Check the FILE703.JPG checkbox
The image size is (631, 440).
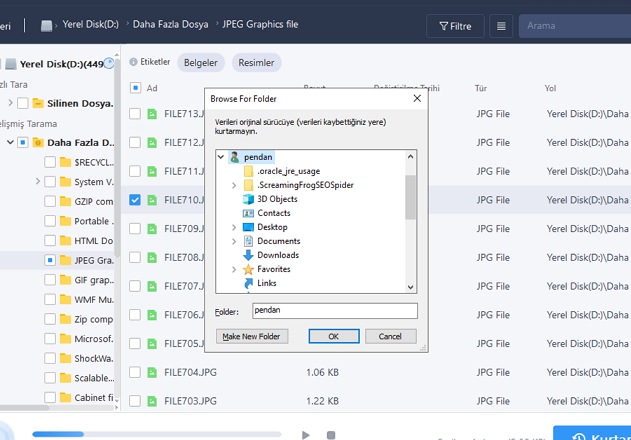135,401
